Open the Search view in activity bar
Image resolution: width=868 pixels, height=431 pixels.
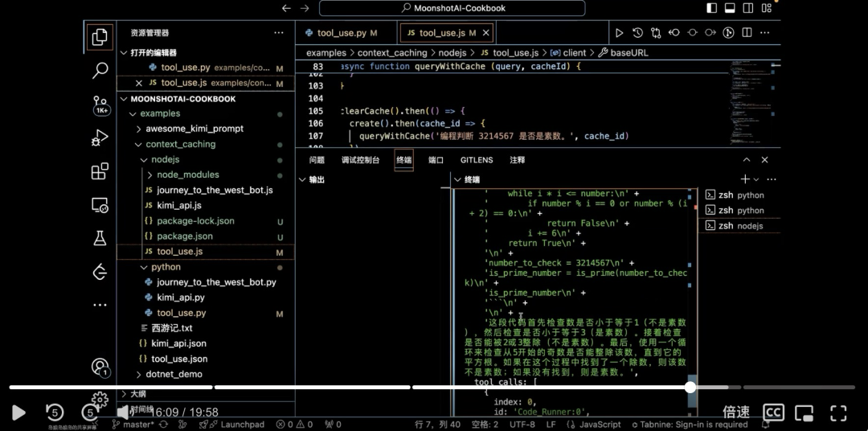[100, 71]
